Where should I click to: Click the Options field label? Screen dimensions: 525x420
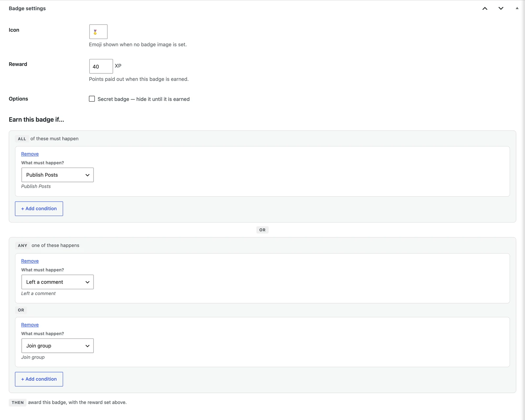pos(18,99)
